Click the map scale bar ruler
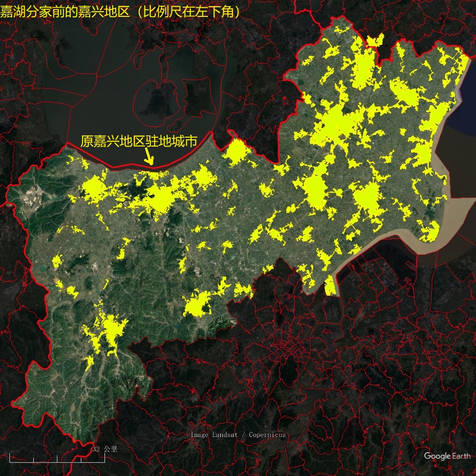476x476 pixels. [x=57, y=458]
